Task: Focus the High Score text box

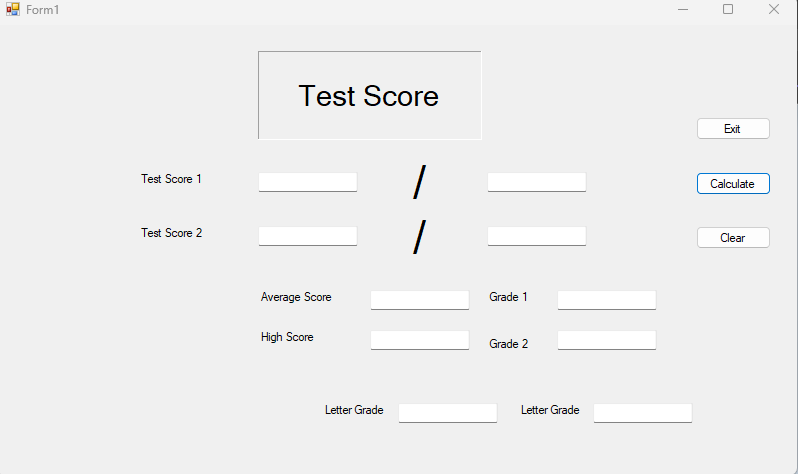Action: click(x=419, y=340)
